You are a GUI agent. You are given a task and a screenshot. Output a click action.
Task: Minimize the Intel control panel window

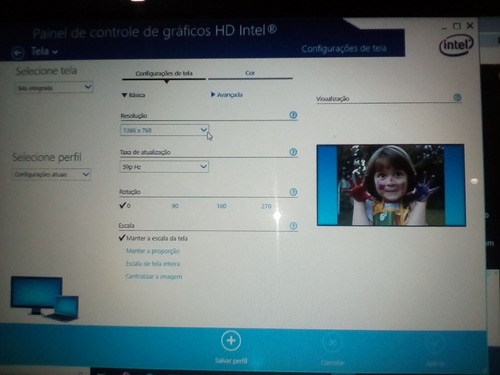pyautogui.click(x=444, y=28)
